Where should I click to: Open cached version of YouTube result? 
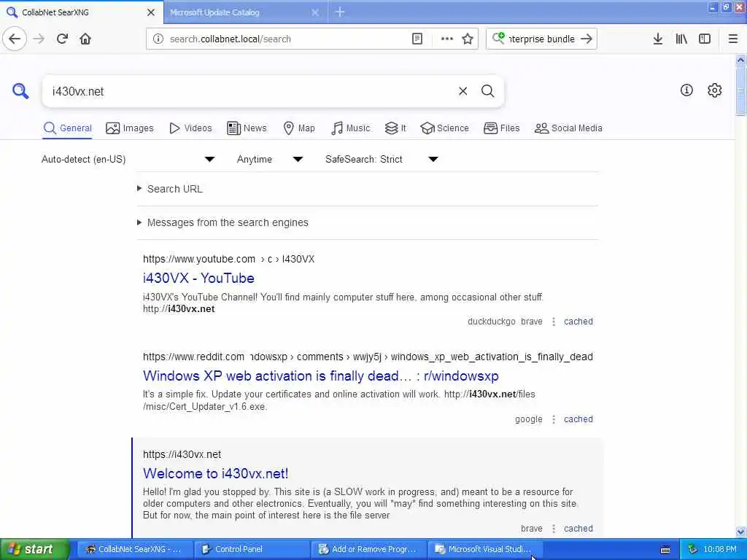point(578,322)
